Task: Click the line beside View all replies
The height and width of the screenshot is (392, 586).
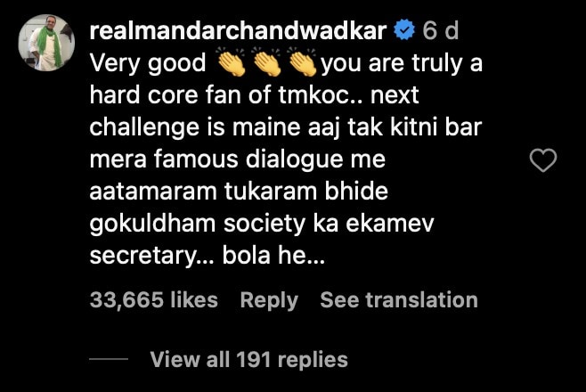Action: click(x=109, y=359)
